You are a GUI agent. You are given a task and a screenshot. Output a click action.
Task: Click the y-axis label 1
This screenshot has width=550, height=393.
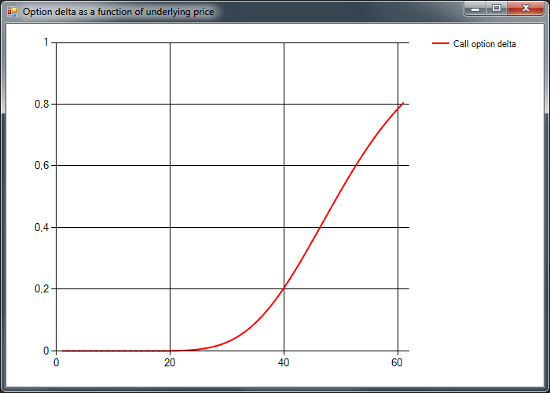[46, 42]
